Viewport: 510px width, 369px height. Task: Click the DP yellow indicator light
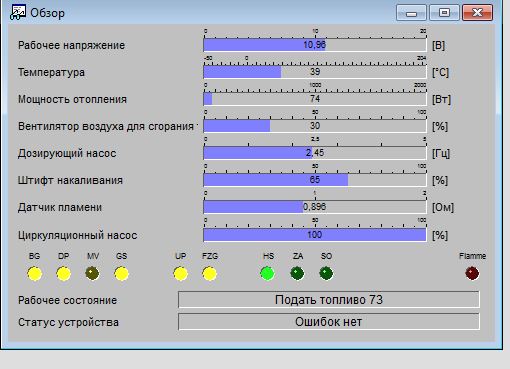(x=64, y=274)
